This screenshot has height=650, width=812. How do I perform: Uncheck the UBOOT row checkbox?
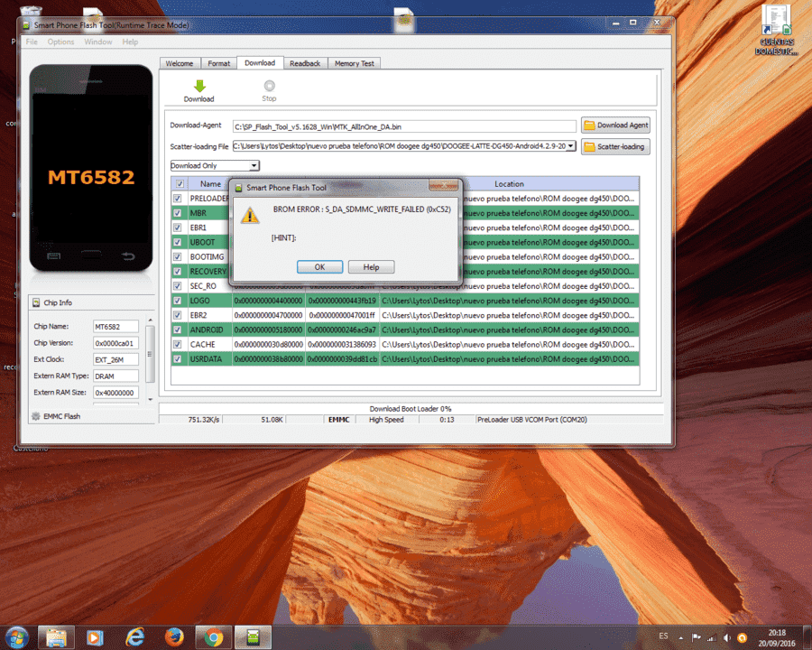[x=178, y=242]
